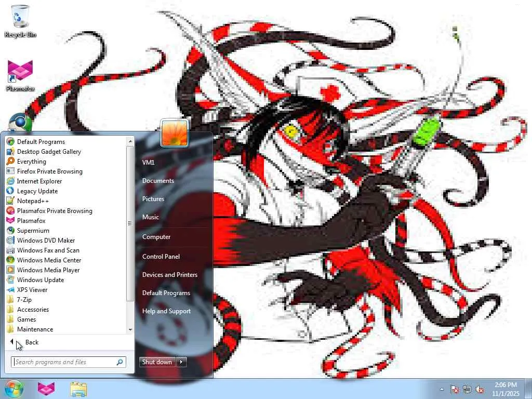
Task: Open VM1 user folder
Action: (148, 162)
